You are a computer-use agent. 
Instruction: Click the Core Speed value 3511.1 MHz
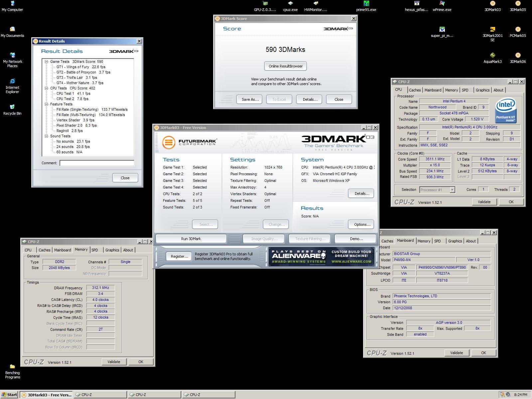pos(435,159)
